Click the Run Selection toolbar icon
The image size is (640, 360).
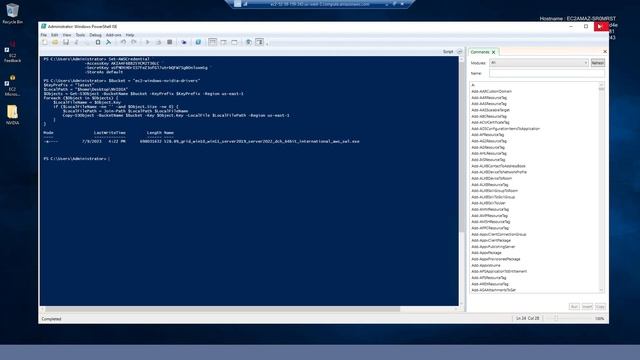[x=158, y=42]
